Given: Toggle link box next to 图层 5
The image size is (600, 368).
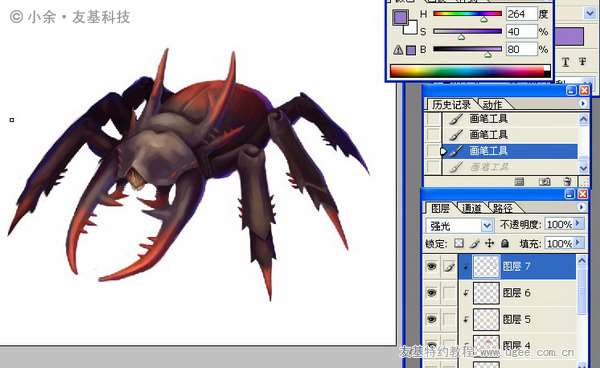Looking at the screenshot, I should click(x=449, y=319).
